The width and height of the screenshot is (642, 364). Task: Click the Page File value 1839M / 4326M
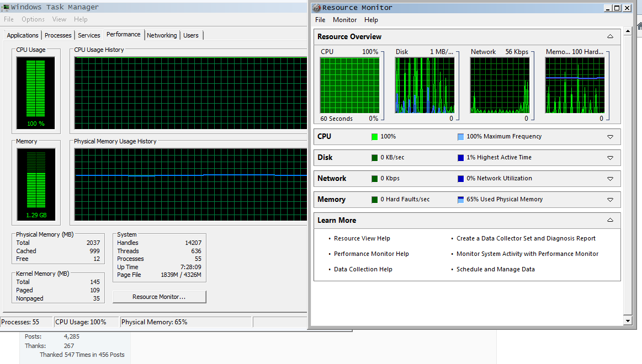click(x=181, y=275)
